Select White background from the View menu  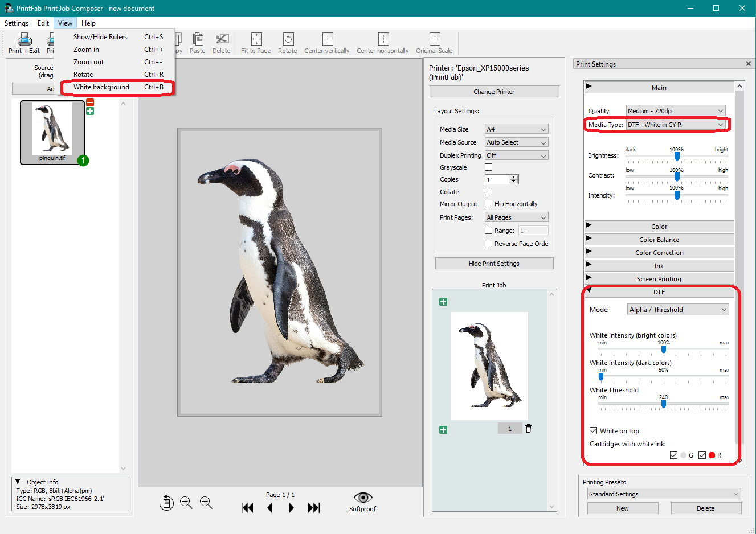coord(101,87)
